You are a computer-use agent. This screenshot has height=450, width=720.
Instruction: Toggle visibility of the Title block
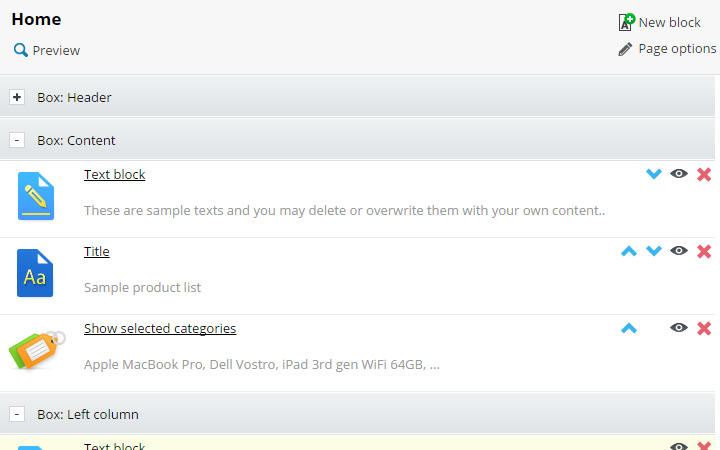pyautogui.click(x=679, y=251)
